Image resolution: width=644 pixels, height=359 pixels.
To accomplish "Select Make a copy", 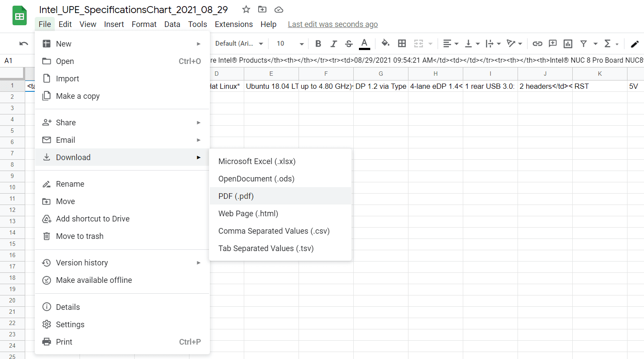I will tap(122, 96).
